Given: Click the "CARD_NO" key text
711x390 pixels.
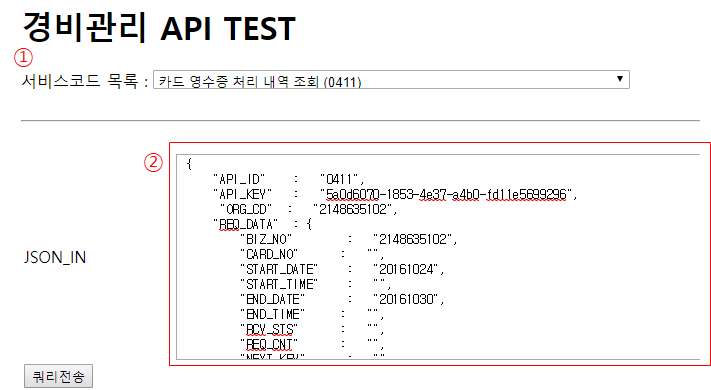Looking at the screenshot, I should pyautogui.click(x=269, y=254).
